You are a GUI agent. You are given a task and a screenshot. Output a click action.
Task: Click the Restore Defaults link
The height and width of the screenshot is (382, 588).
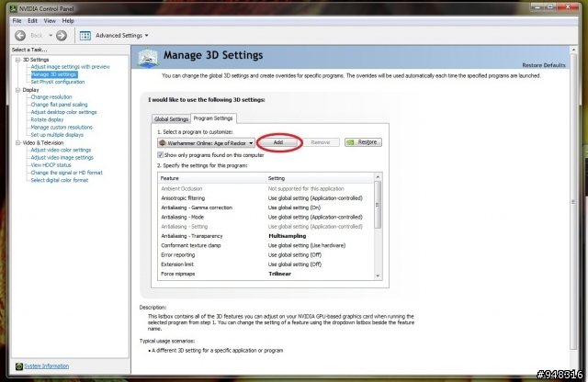pos(543,65)
